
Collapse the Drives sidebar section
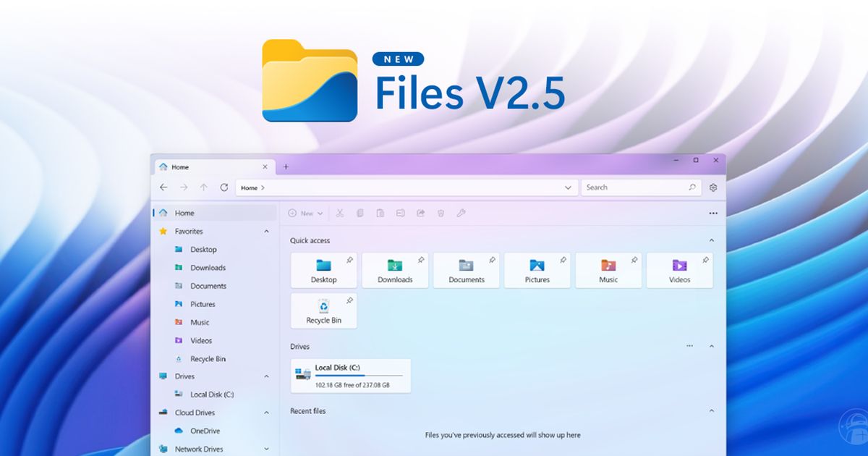tap(266, 376)
